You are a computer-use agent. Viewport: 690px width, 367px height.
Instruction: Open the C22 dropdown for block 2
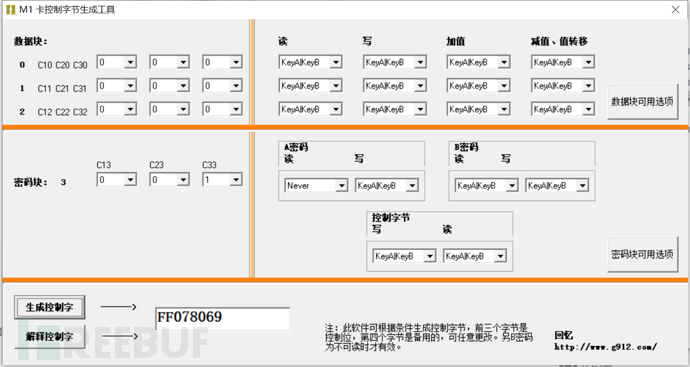click(x=169, y=109)
